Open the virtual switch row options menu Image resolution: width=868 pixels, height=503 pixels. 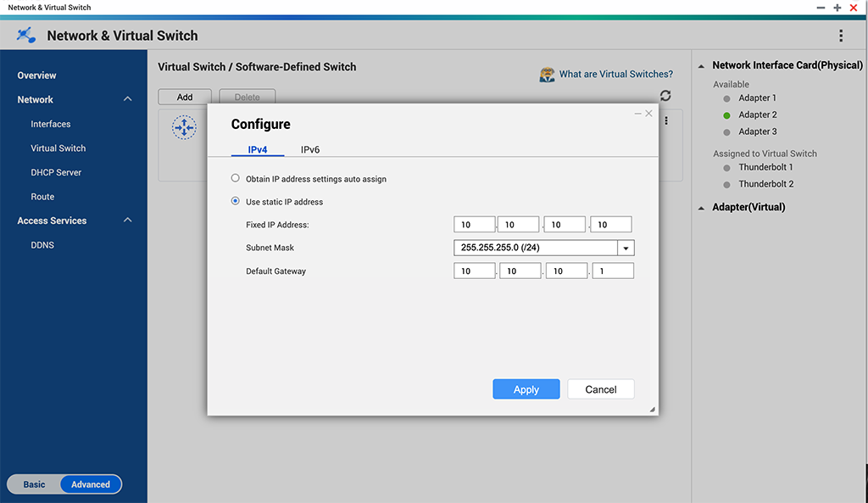(x=666, y=120)
